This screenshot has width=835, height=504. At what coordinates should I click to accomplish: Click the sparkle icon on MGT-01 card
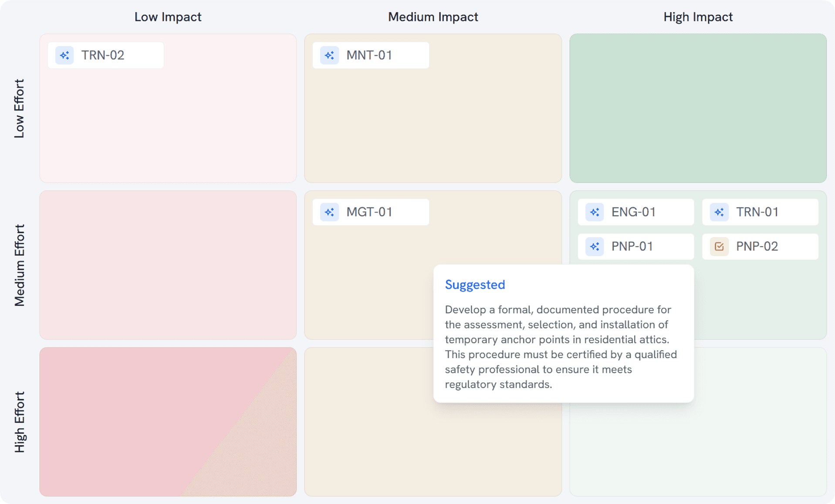click(x=329, y=212)
